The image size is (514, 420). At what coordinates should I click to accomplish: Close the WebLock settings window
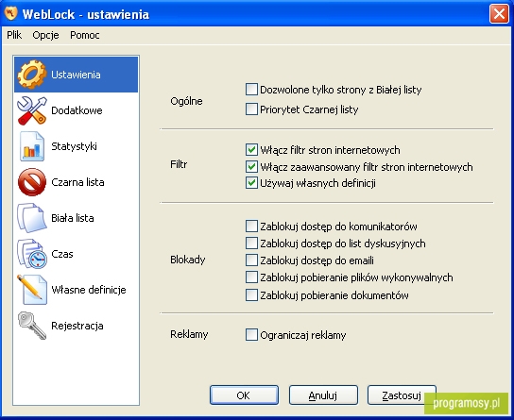tap(499, 14)
